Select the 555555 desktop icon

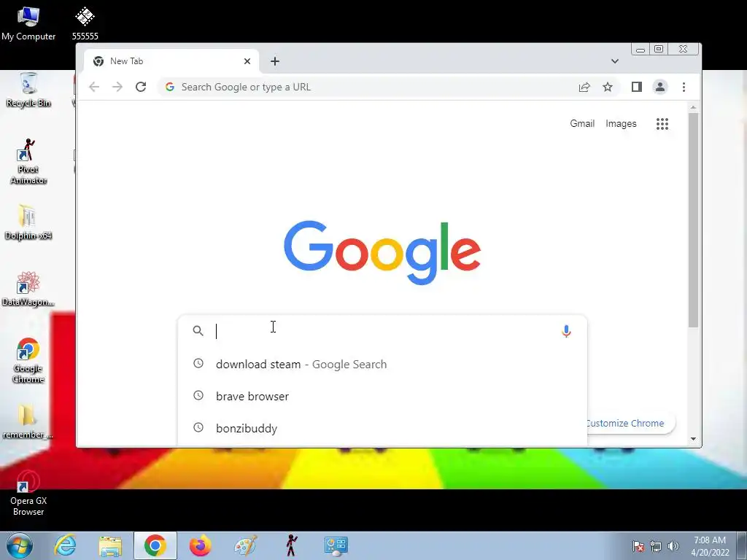tap(85, 24)
